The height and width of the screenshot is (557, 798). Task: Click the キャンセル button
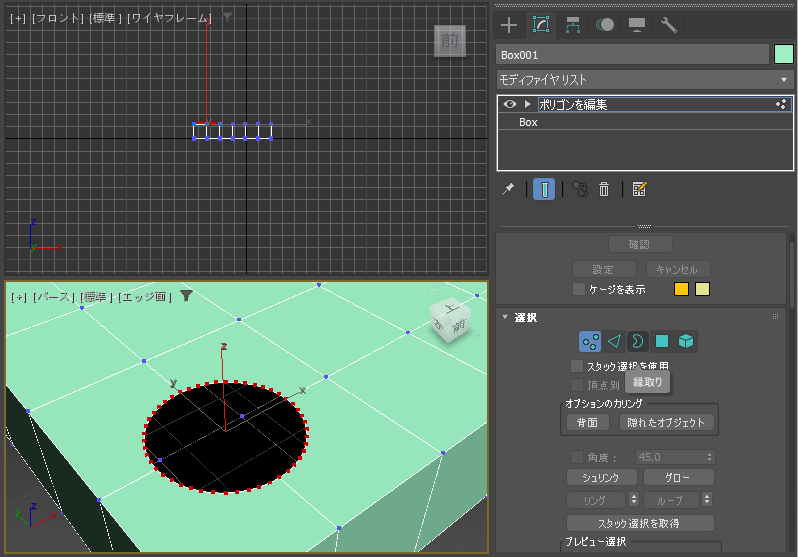tap(678, 269)
